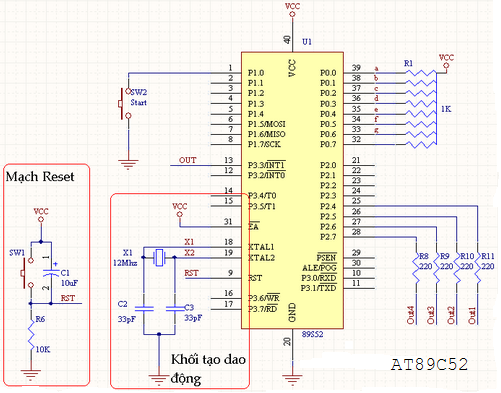The image size is (501, 393).
Task: Select the X1 12Mhz crystal symbol
Action: pyautogui.click(x=159, y=257)
